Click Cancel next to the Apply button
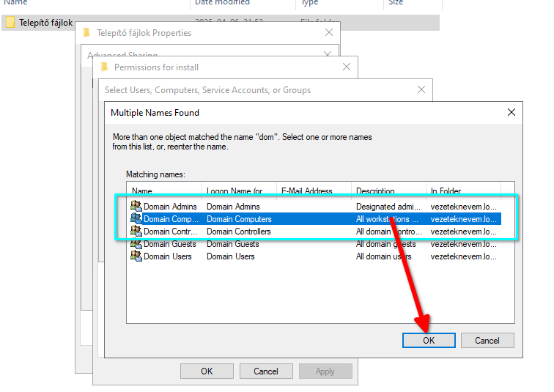554x392 pixels. [266, 371]
